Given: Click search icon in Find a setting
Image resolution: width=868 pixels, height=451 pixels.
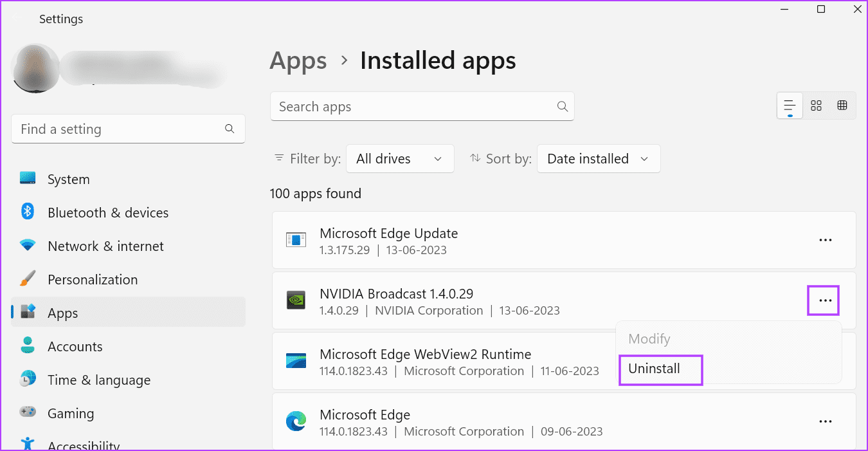Looking at the screenshot, I should click(x=230, y=129).
